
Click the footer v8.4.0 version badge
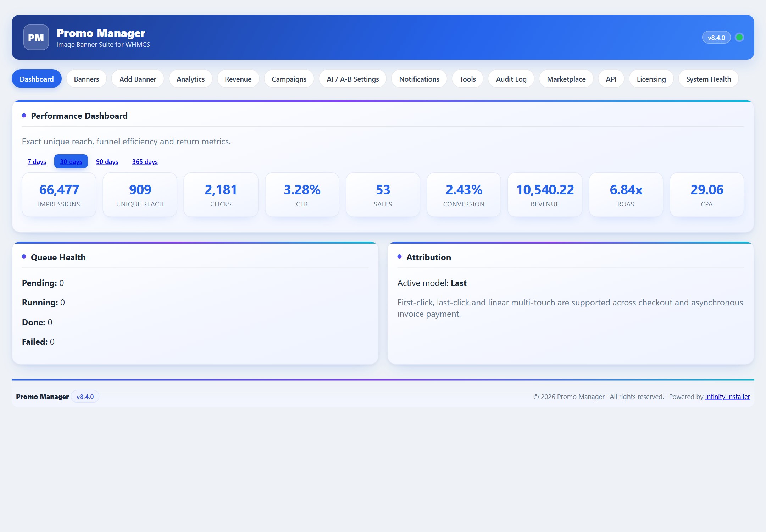85,397
